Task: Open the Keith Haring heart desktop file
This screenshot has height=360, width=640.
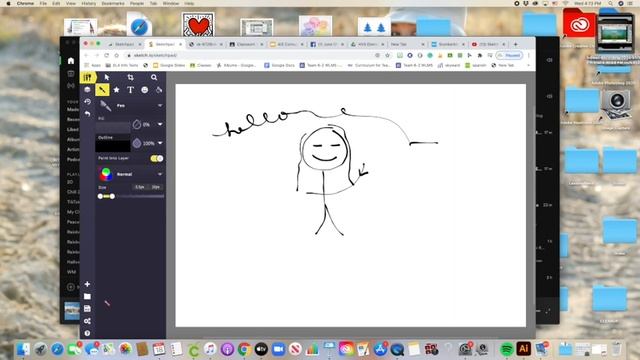Action: click(x=198, y=25)
